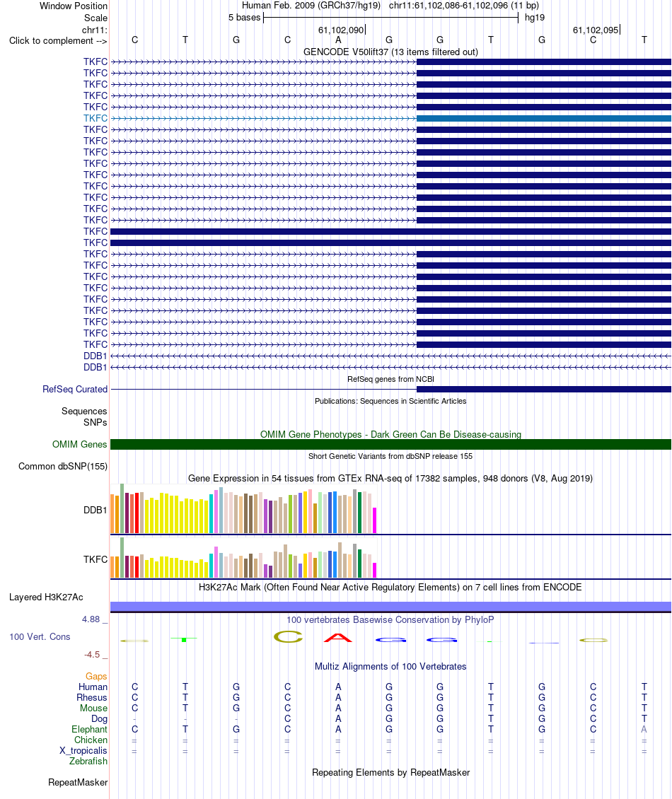This screenshot has width=672, height=799.
Task: Open 'Publications: Sequences in Scientific Articles' title
Action: click(390, 401)
